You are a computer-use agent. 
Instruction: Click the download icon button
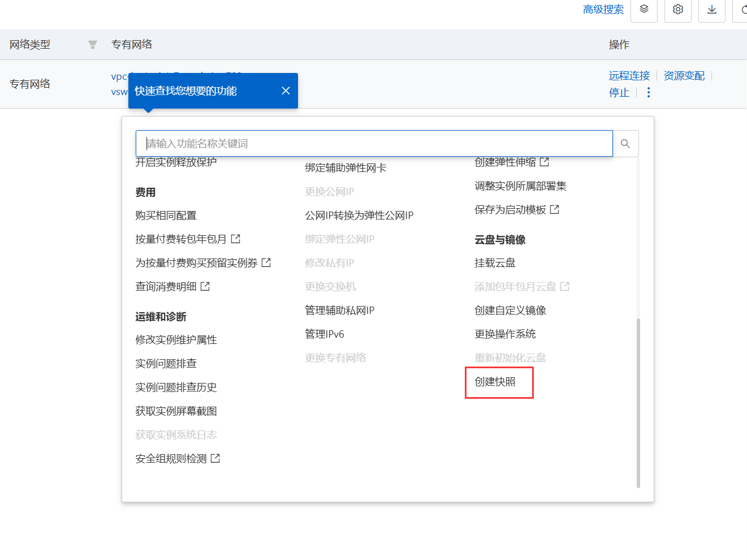(712, 10)
